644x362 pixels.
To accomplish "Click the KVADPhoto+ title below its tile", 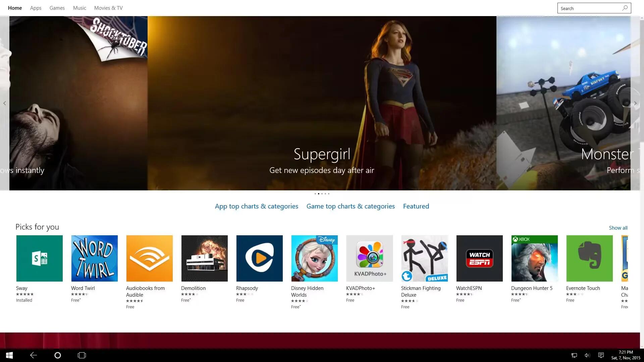I will tap(361, 288).
